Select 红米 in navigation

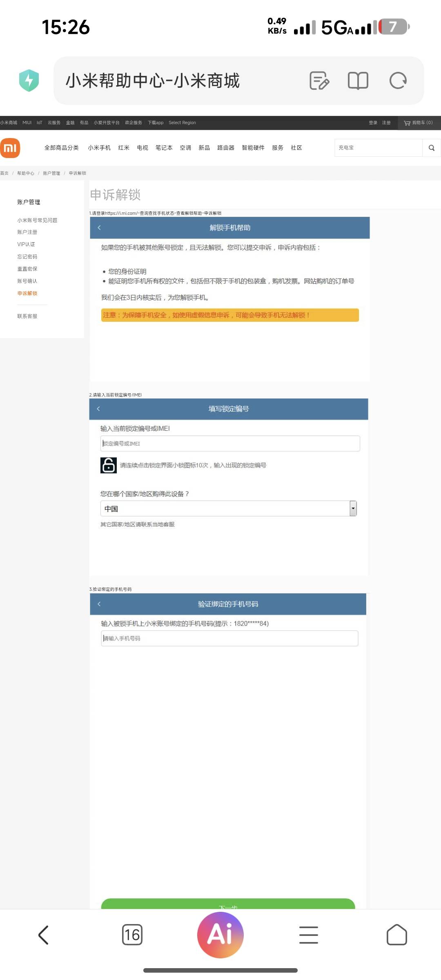(124, 148)
